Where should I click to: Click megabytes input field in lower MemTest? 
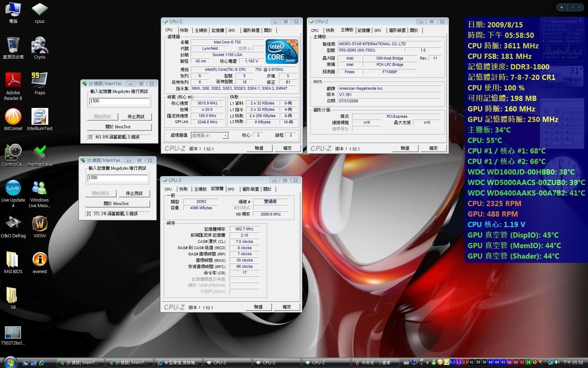pyautogui.click(x=118, y=178)
